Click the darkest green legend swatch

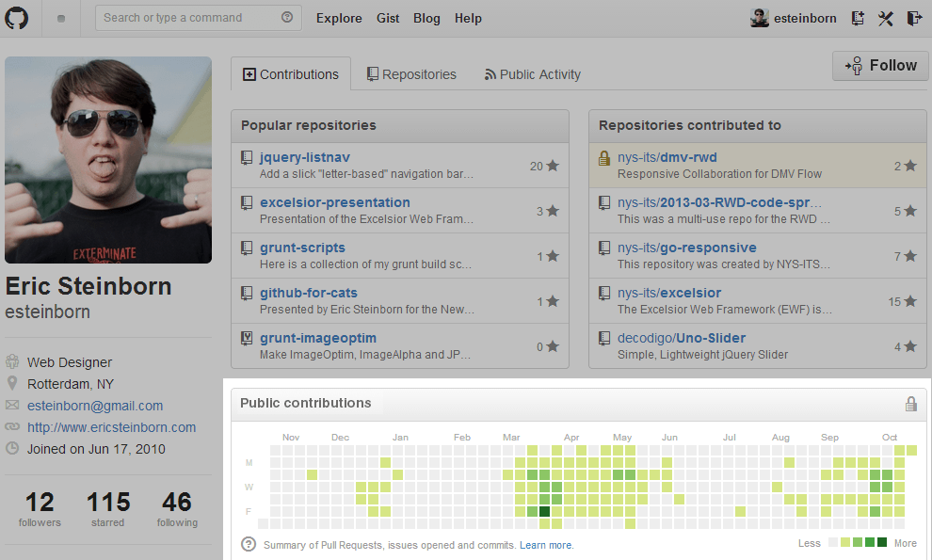(x=882, y=542)
